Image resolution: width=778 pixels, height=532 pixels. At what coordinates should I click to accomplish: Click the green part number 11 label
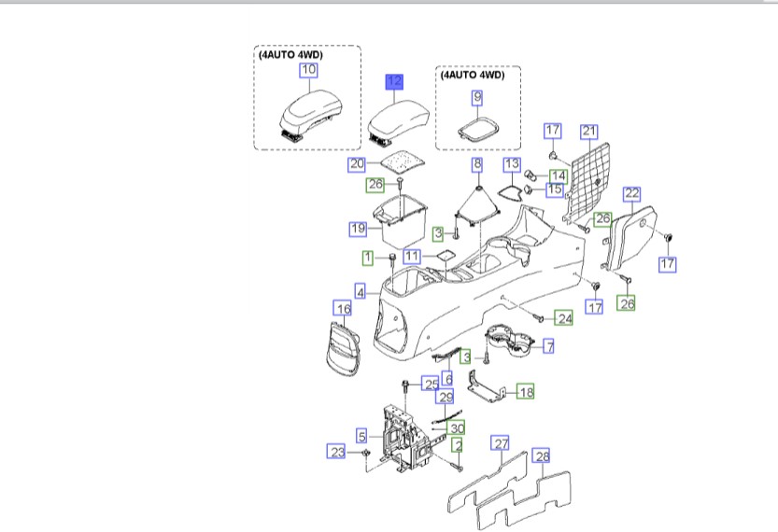tap(413, 256)
